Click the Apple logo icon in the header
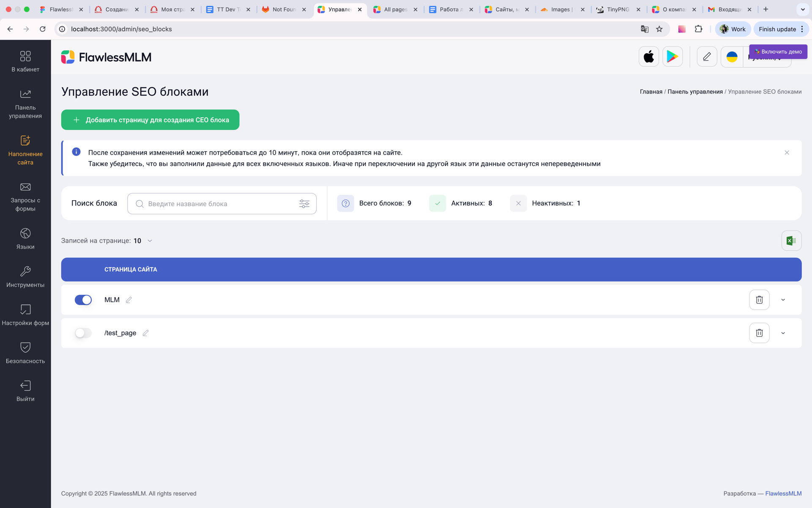The image size is (812, 508). pyautogui.click(x=648, y=56)
